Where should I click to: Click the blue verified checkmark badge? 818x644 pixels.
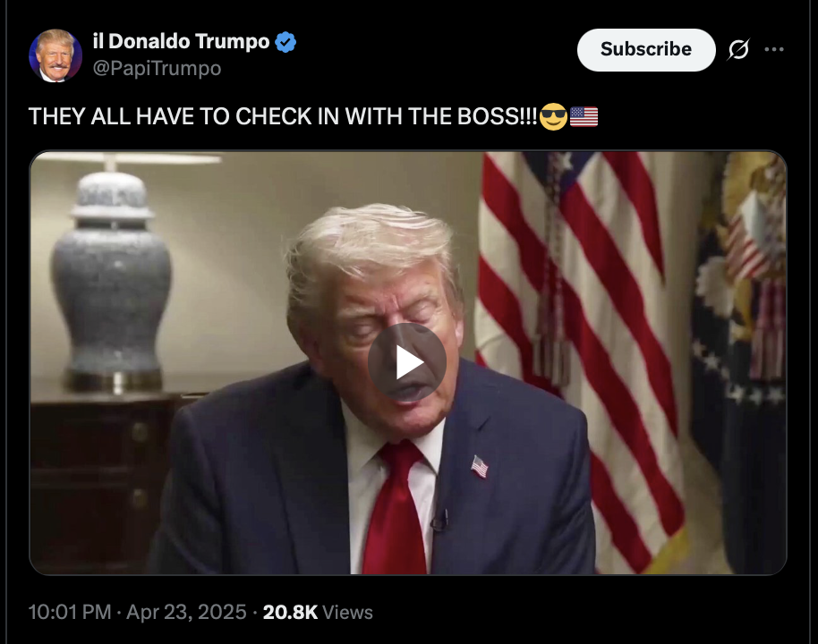point(285,42)
